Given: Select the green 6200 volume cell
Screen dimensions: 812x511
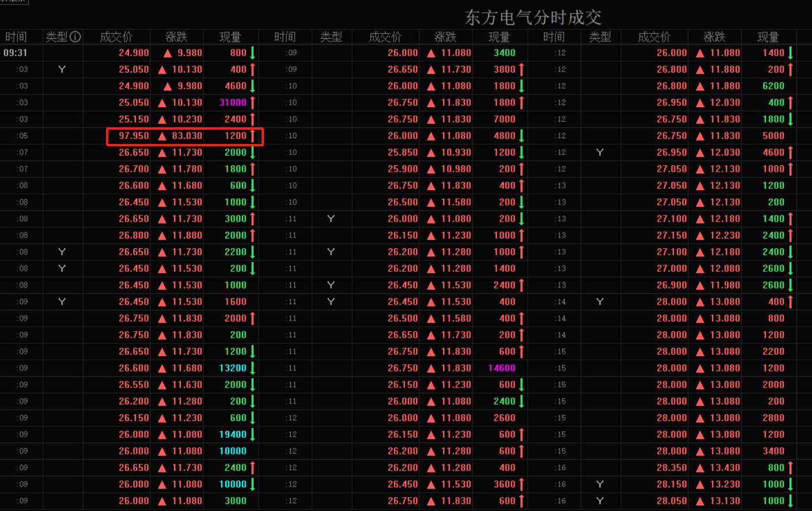Looking at the screenshot, I should click(x=773, y=86).
